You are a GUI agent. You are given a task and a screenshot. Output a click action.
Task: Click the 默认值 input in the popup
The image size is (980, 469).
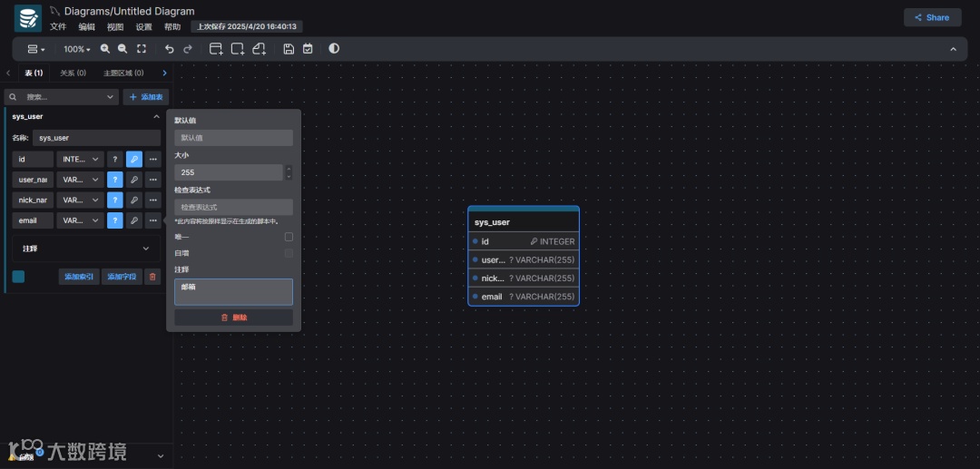234,137
